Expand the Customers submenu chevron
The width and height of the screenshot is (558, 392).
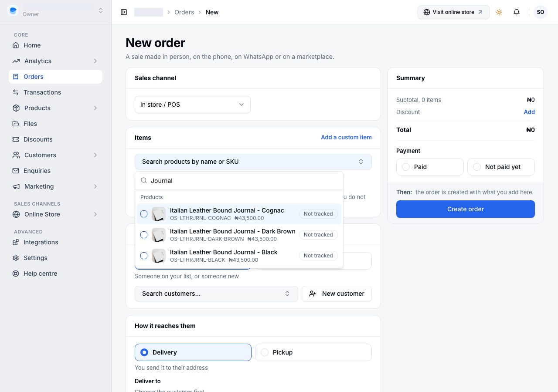tap(95, 155)
